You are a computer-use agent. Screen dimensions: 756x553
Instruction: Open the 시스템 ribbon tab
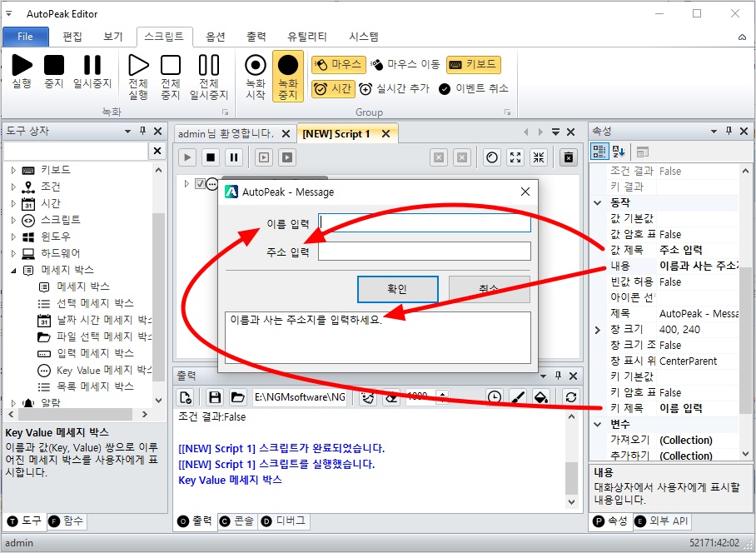pyautogui.click(x=364, y=37)
